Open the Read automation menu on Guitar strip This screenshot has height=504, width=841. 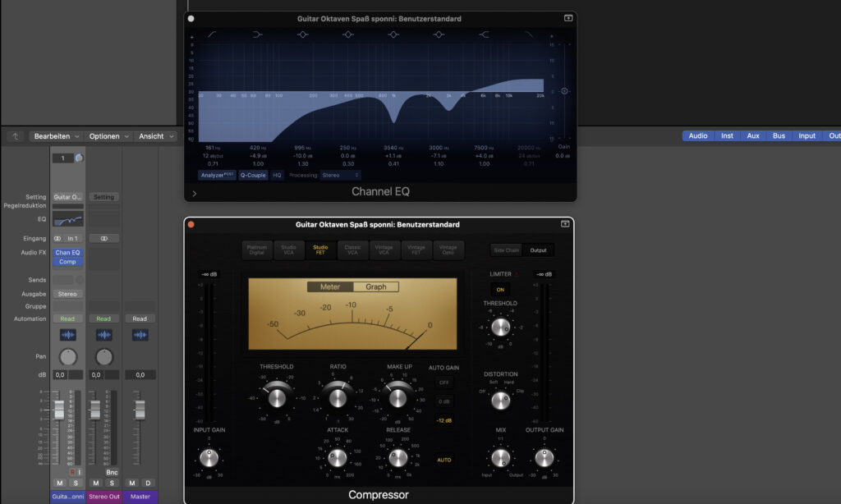pos(67,318)
